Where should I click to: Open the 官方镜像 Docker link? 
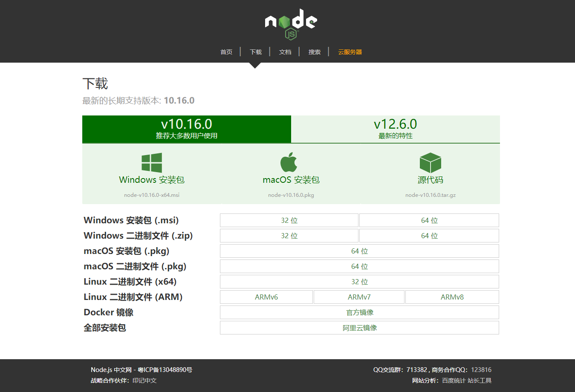tap(359, 312)
